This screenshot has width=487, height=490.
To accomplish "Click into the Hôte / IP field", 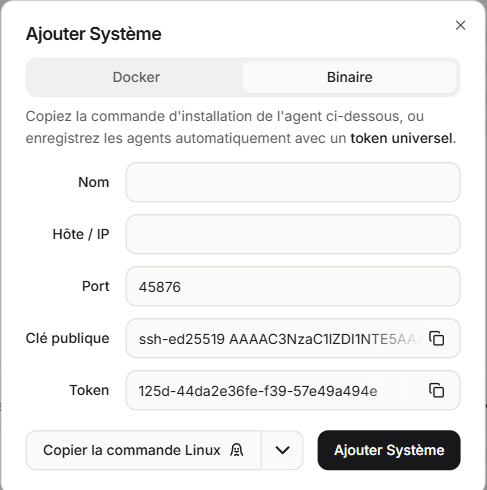I will click(x=293, y=234).
